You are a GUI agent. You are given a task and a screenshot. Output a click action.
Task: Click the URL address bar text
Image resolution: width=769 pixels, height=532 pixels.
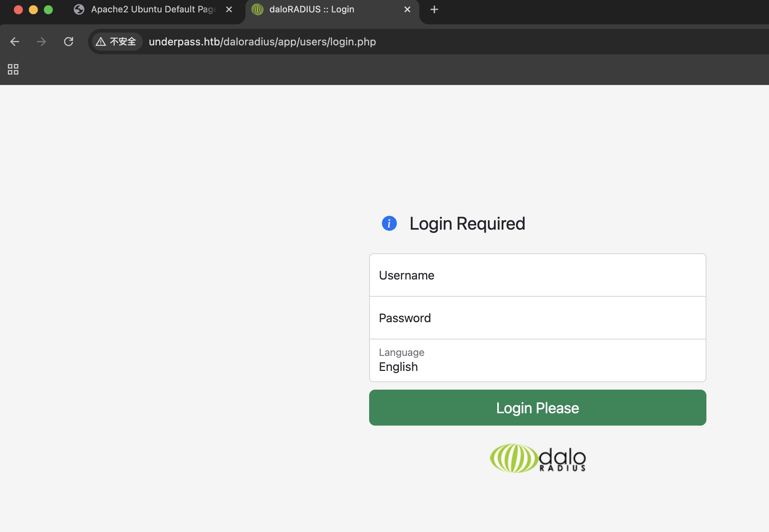point(262,42)
